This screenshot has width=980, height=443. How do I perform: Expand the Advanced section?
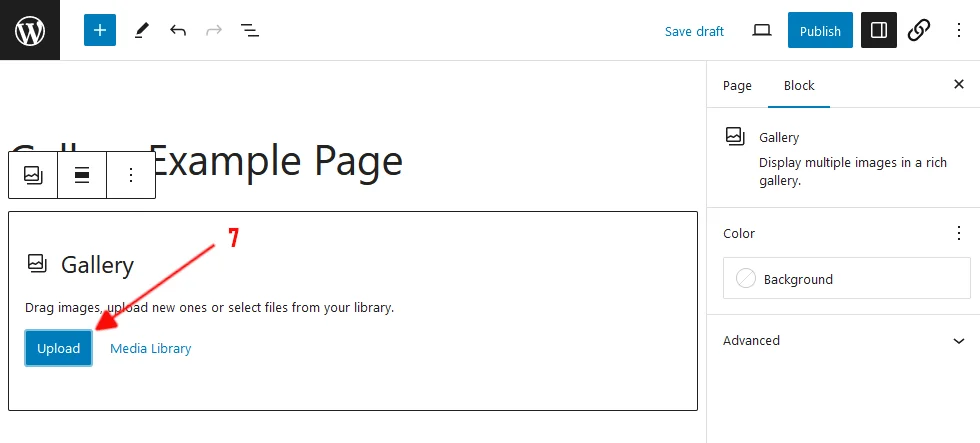coord(958,341)
